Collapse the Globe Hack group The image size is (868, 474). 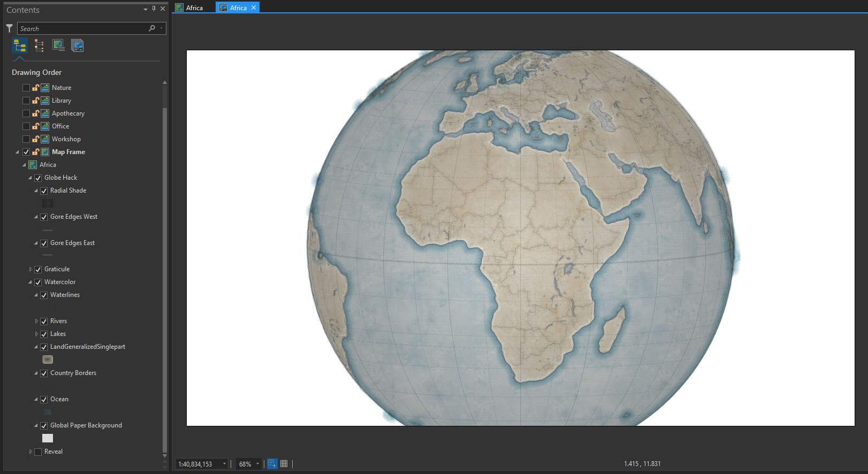click(31, 178)
